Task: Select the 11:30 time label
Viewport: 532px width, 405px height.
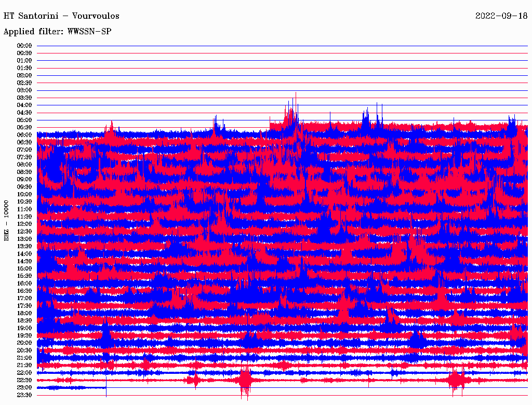Action: tap(24, 217)
